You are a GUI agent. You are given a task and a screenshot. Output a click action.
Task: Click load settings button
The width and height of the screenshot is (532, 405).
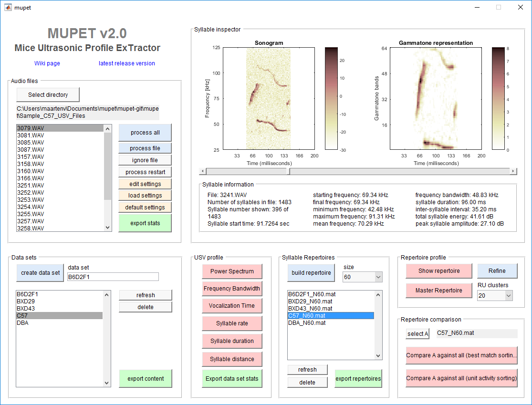click(x=145, y=196)
